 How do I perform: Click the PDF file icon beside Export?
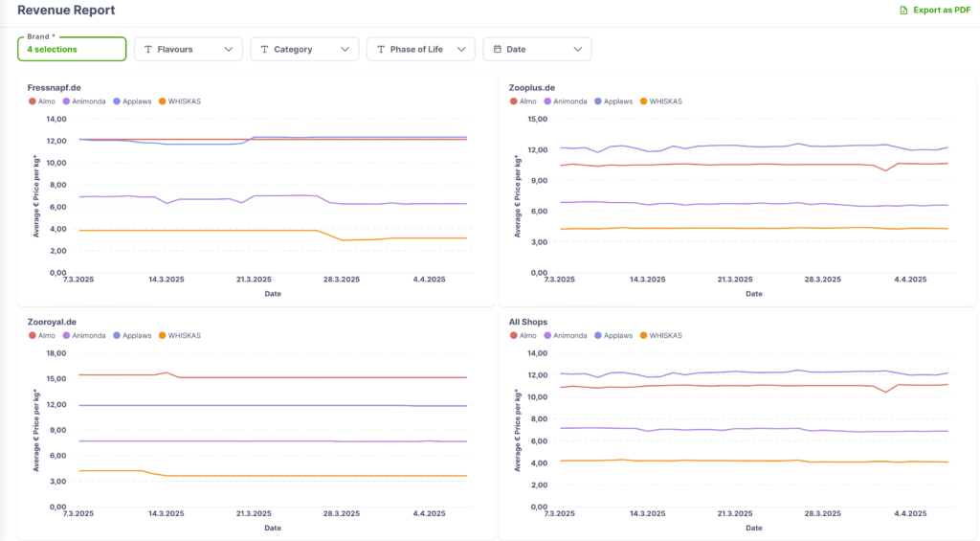pyautogui.click(x=903, y=11)
